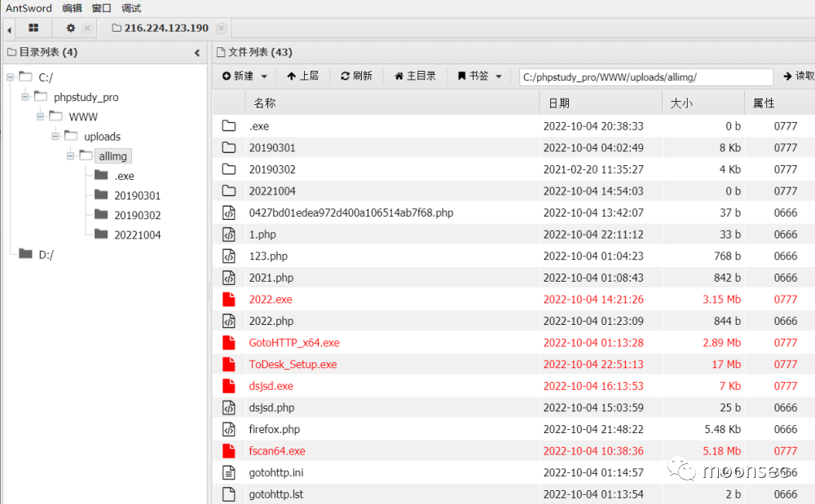This screenshot has width=815, height=504.
Task: Collapse the allimg tree node
Action: (70, 156)
